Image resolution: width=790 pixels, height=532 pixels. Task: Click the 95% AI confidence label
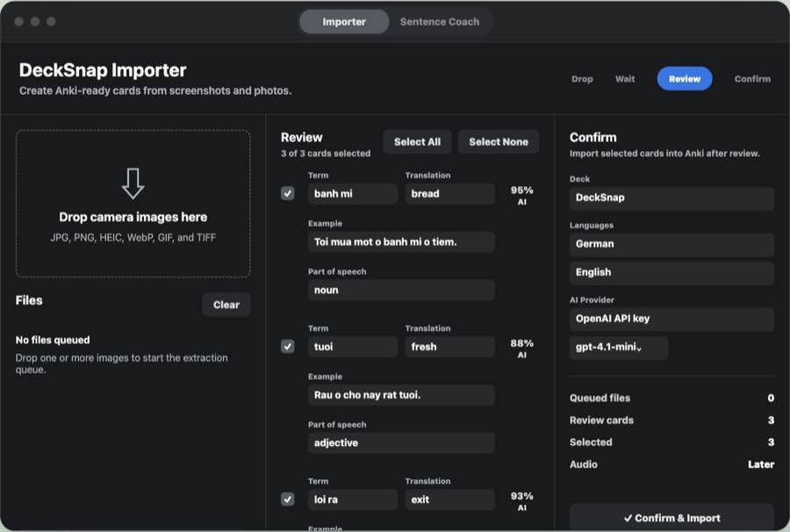pyautogui.click(x=522, y=196)
